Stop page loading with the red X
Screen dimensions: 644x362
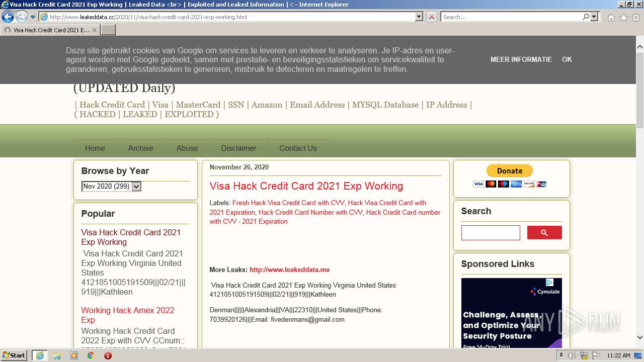coord(432,17)
